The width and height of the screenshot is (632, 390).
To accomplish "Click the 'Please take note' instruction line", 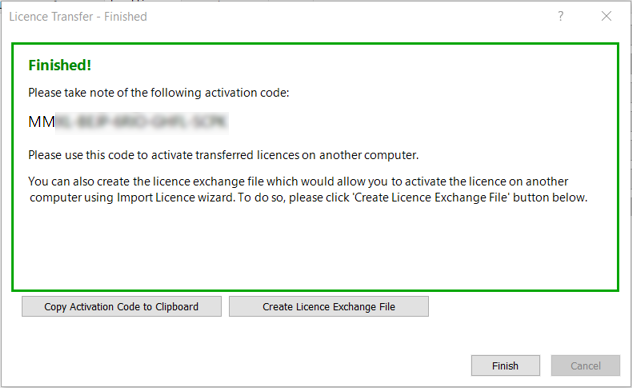I will [158, 93].
